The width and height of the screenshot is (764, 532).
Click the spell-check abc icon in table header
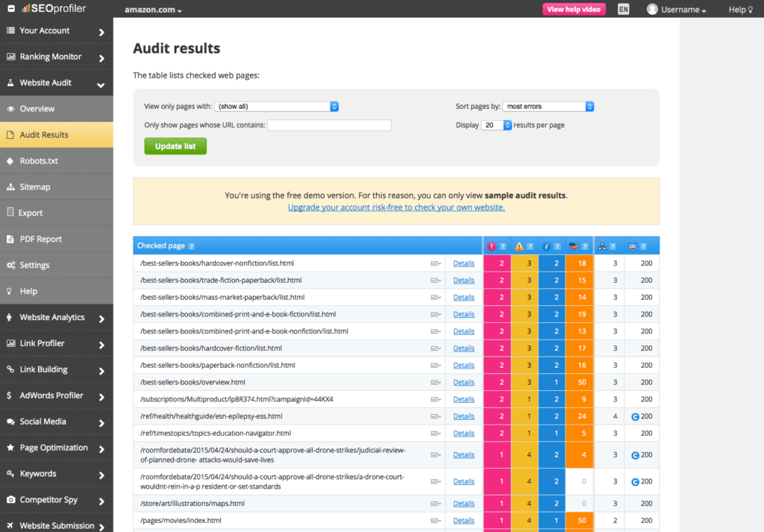(x=574, y=246)
